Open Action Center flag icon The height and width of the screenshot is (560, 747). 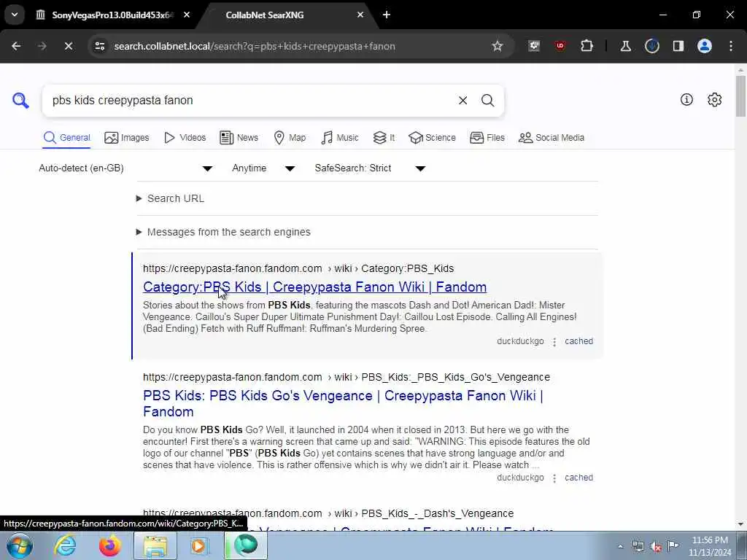(x=673, y=546)
